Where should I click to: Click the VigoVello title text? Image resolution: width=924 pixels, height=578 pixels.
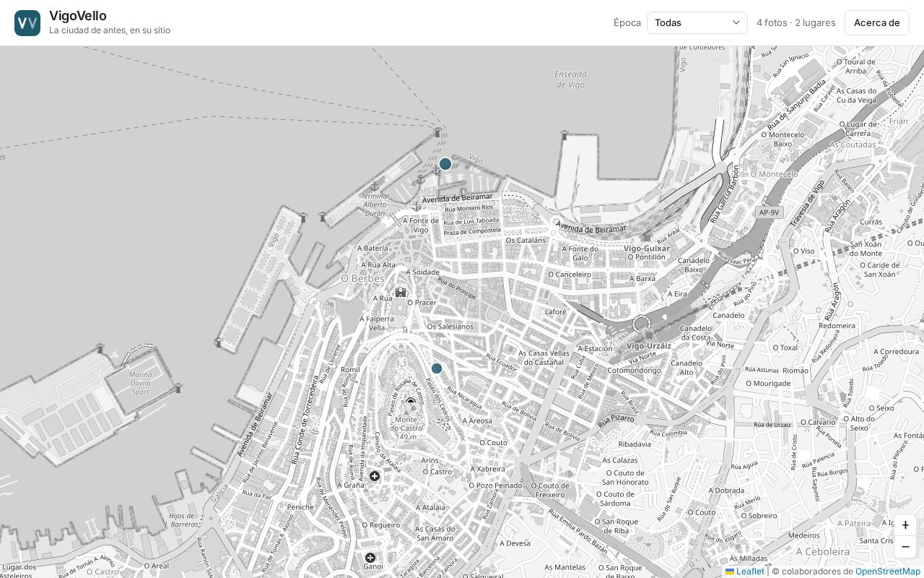(78, 16)
